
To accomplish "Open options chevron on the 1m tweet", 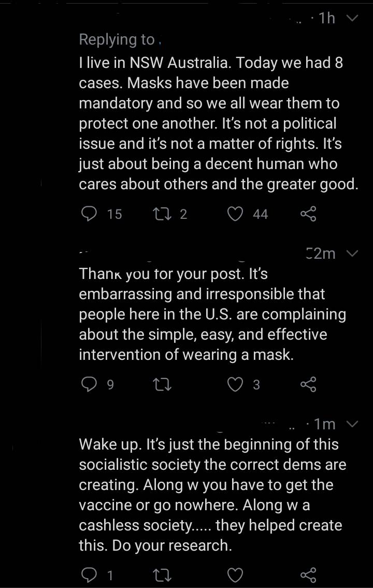I will pos(352,424).
